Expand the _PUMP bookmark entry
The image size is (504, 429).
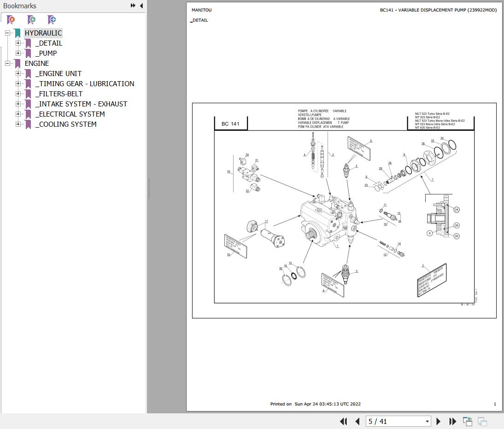click(x=18, y=53)
